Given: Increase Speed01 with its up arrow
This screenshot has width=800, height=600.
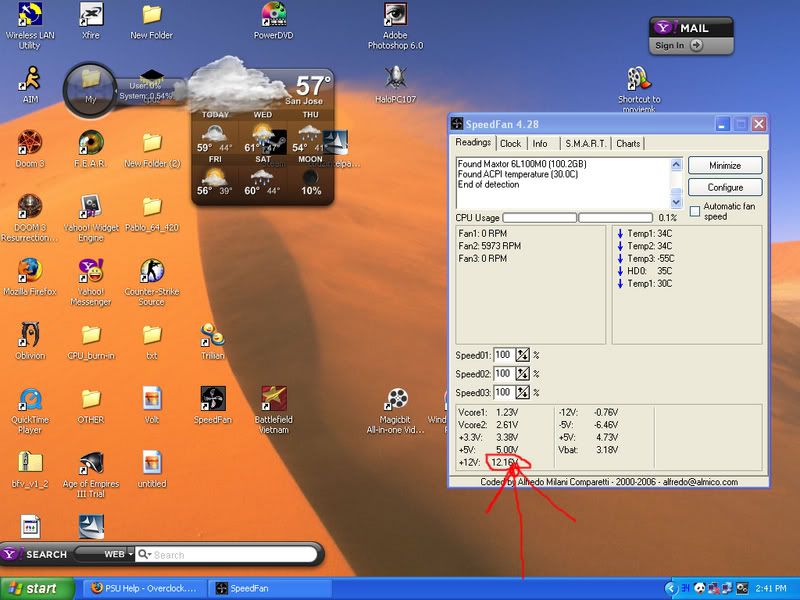Looking at the screenshot, I should point(522,353).
